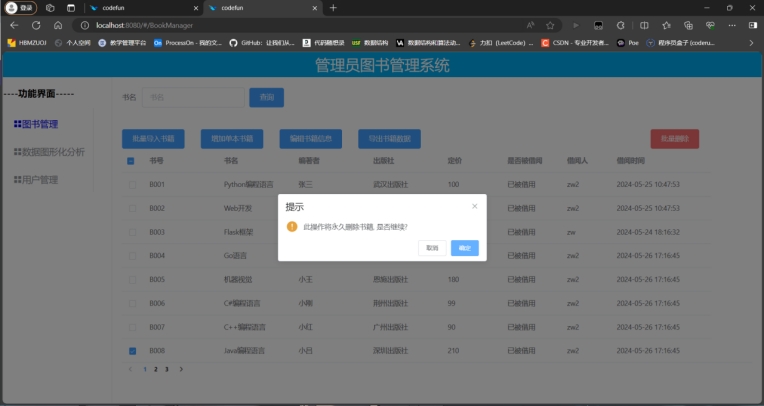
Task: Confirm deletion with the 确定 button
Action: 464,248
